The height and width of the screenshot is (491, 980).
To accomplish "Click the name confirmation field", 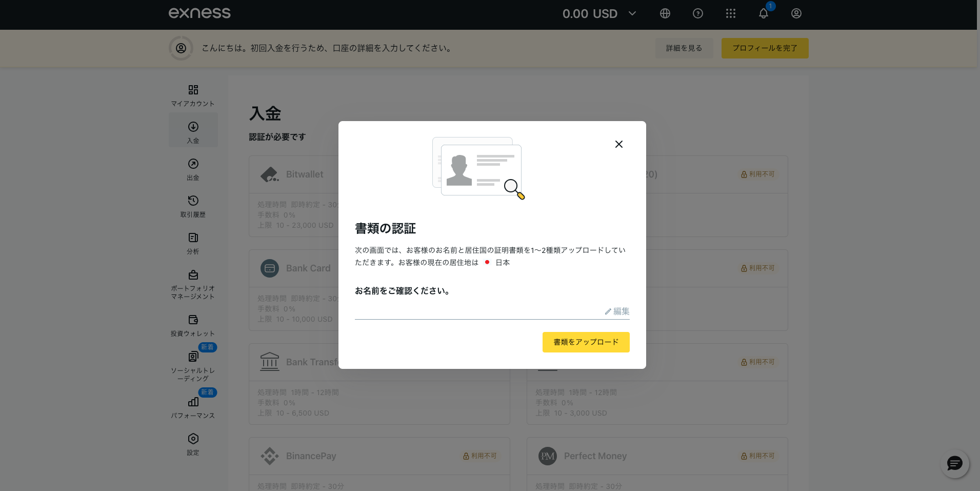I will pyautogui.click(x=487, y=311).
